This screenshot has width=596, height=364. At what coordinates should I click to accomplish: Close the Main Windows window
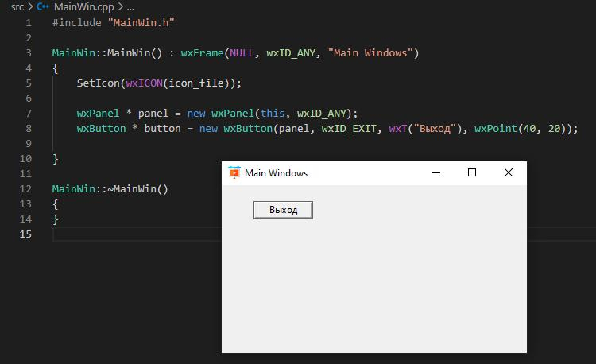pos(509,172)
